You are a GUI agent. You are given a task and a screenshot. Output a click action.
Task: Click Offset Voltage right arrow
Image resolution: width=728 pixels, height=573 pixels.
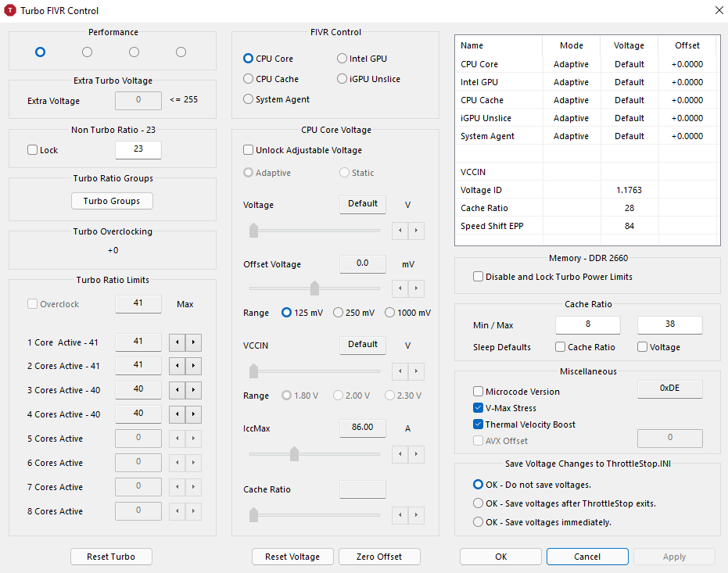point(416,288)
